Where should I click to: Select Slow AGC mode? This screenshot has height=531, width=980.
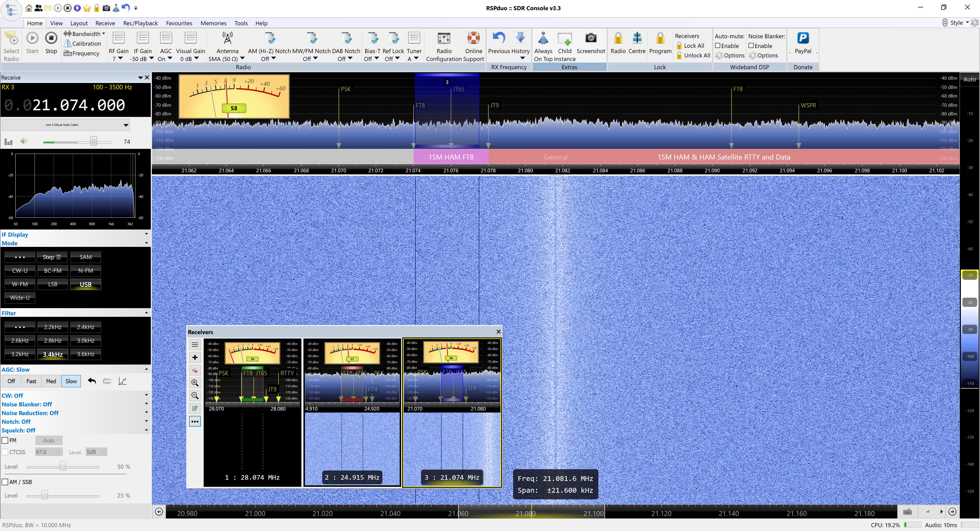(x=71, y=381)
